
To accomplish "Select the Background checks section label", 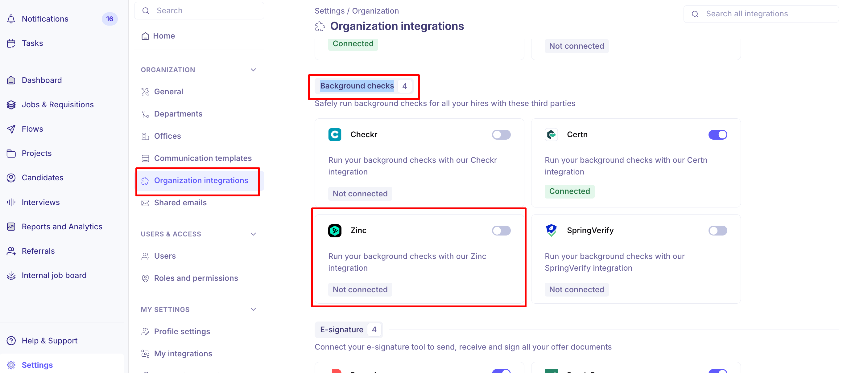I will coord(357,86).
